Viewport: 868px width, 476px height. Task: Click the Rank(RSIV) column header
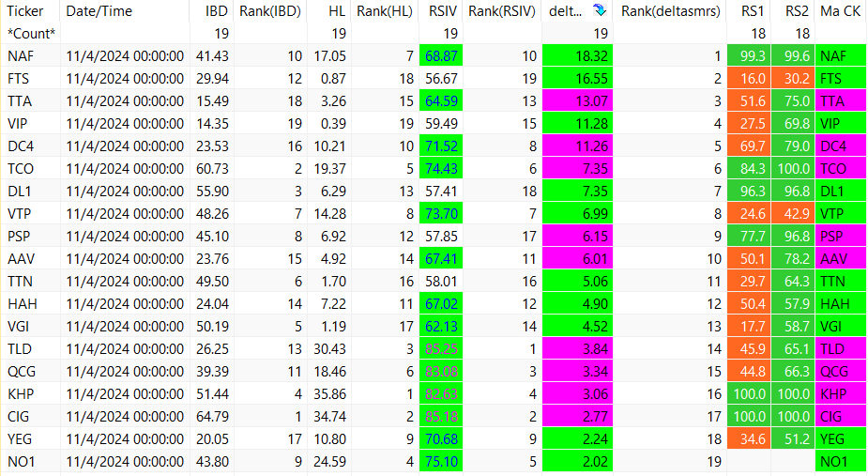[x=501, y=11]
